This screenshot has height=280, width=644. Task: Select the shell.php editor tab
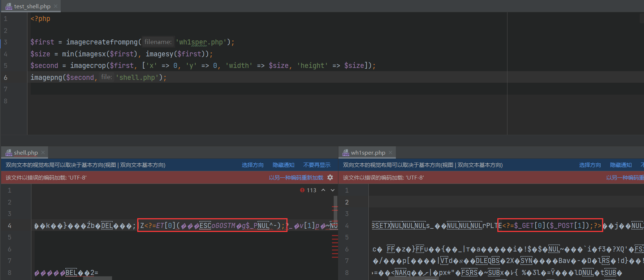25,152
